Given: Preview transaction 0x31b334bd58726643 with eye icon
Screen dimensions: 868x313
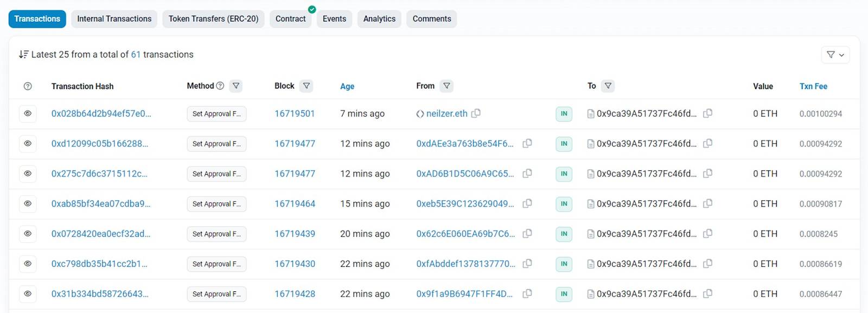Looking at the screenshot, I should [28, 294].
